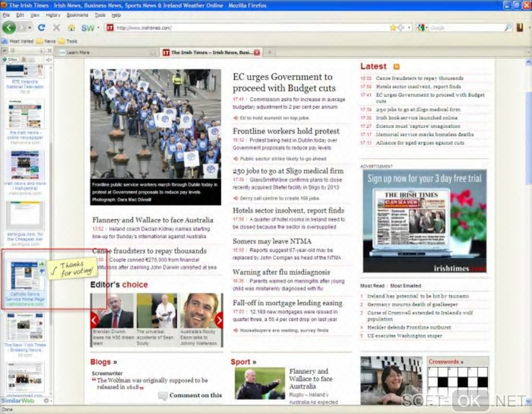Image resolution: width=532 pixels, height=414 pixels.
Task: Open the frontline workers march photo
Action: point(155,124)
